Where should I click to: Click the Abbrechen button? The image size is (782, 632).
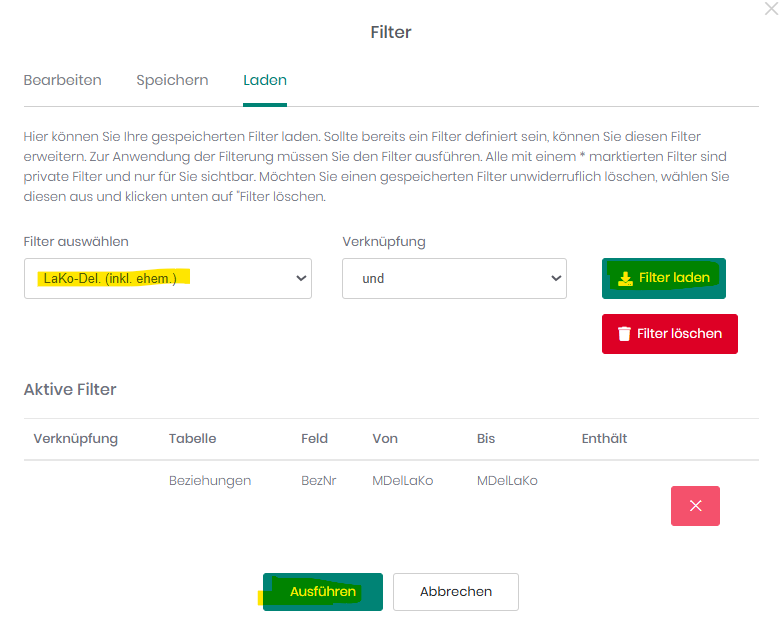pyautogui.click(x=456, y=592)
